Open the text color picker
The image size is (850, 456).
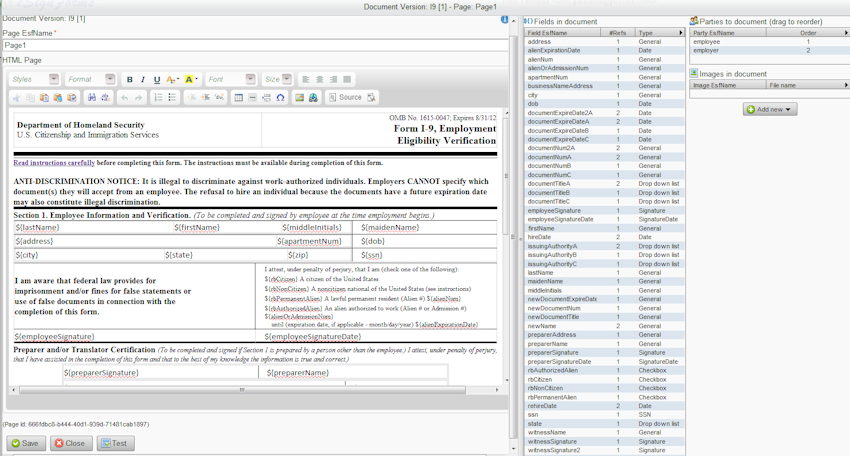tap(172, 80)
